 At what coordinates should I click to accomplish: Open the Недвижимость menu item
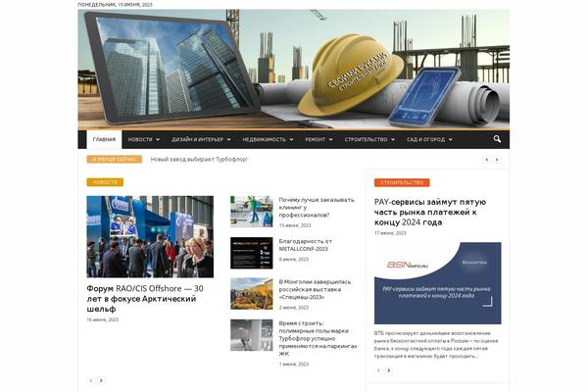pyautogui.click(x=264, y=139)
